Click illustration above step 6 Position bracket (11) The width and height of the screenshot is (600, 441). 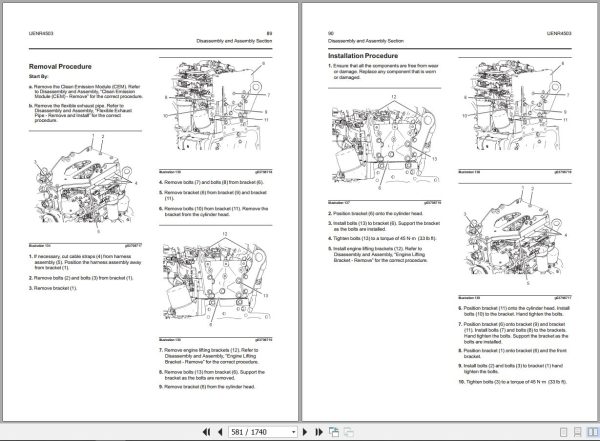pyautogui.click(x=515, y=237)
